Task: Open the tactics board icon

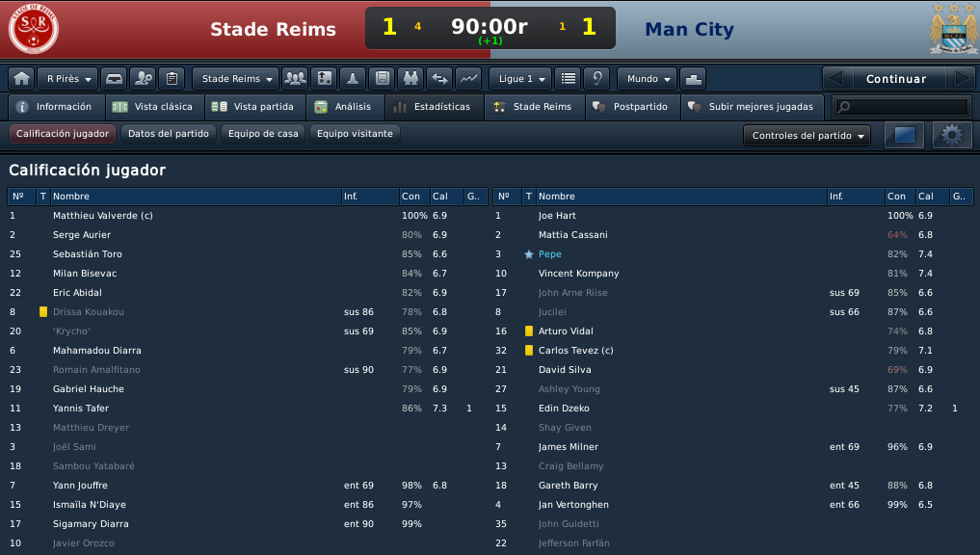Action: pyautogui.click(x=325, y=79)
